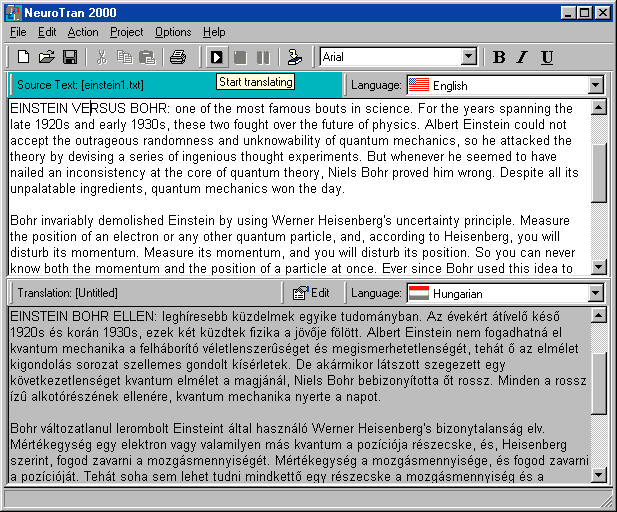Click the word 'EINSTEIN' in source text
The height and width of the screenshot is (512, 617).
click(x=39, y=108)
